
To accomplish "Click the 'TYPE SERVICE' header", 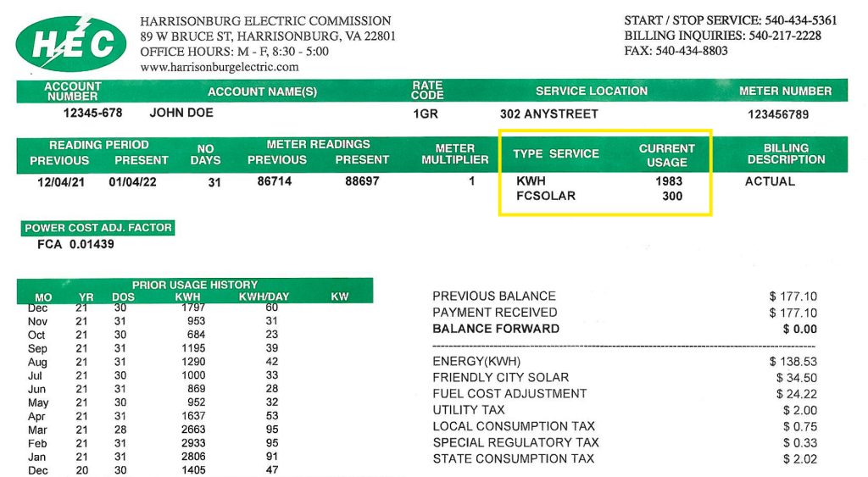I will (x=556, y=154).
